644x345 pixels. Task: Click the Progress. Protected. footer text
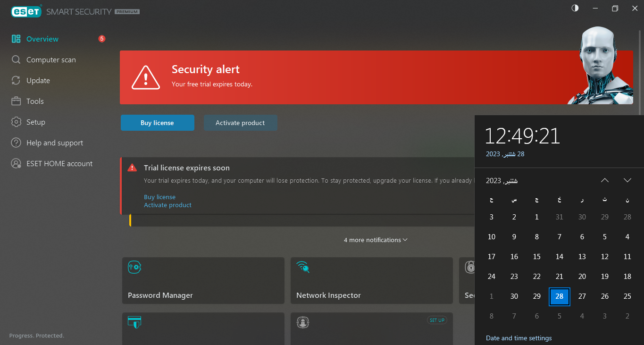pyautogui.click(x=37, y=336)
